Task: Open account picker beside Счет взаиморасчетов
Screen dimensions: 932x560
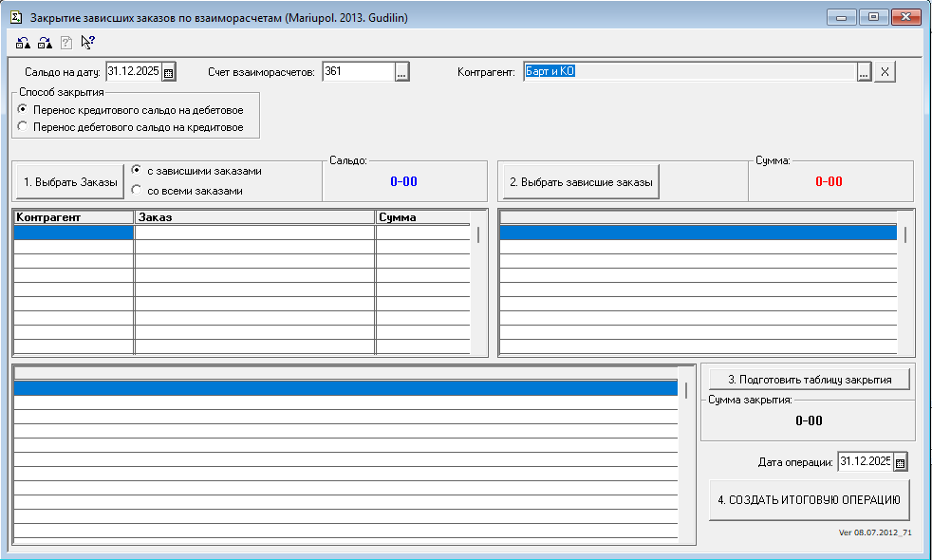Action: tap(401, 72)
